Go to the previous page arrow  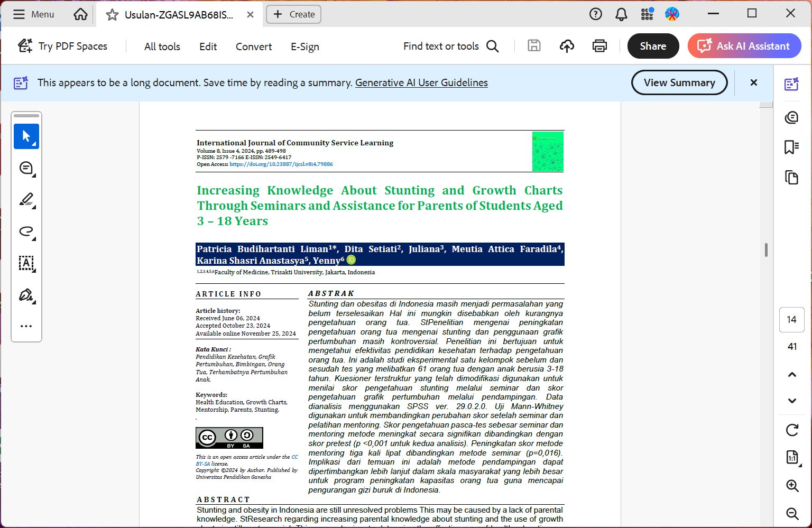pyautogui.click(x=792, y=375)
